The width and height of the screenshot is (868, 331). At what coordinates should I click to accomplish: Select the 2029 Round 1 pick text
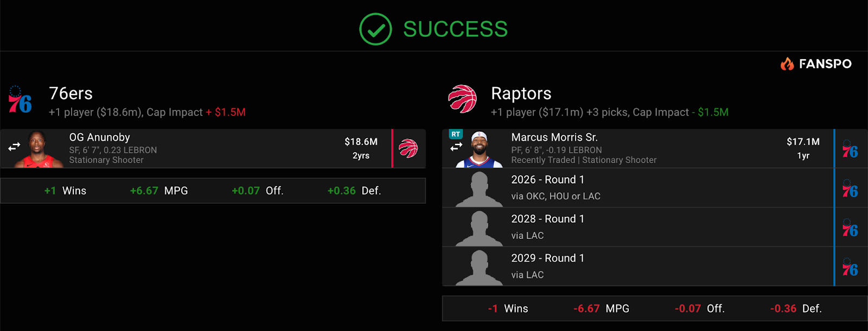click(x=547, y=258)
